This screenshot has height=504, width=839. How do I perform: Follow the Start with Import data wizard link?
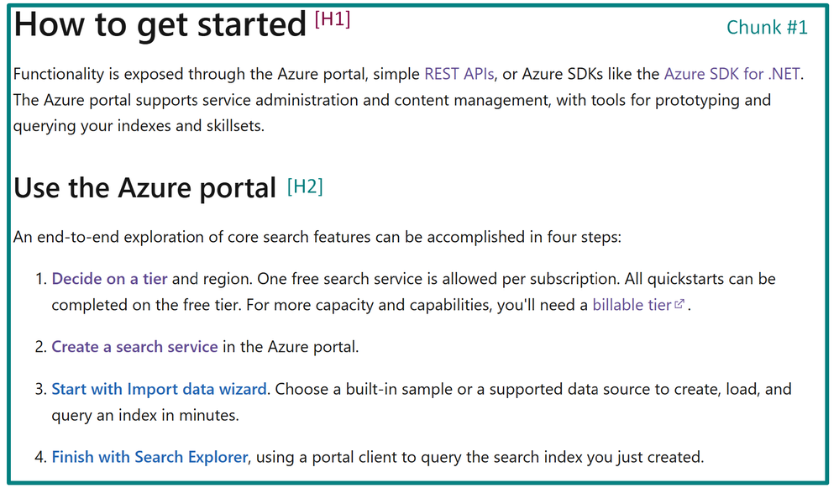click(x=159, y=389)
